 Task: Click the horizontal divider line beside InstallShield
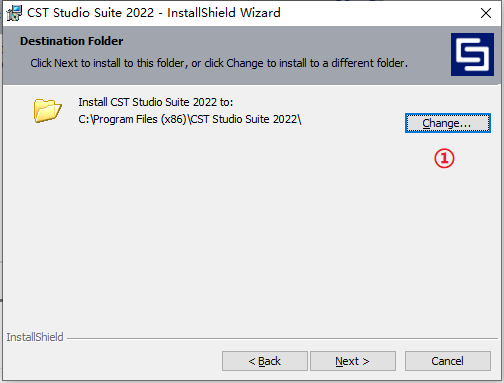[282, 339]
